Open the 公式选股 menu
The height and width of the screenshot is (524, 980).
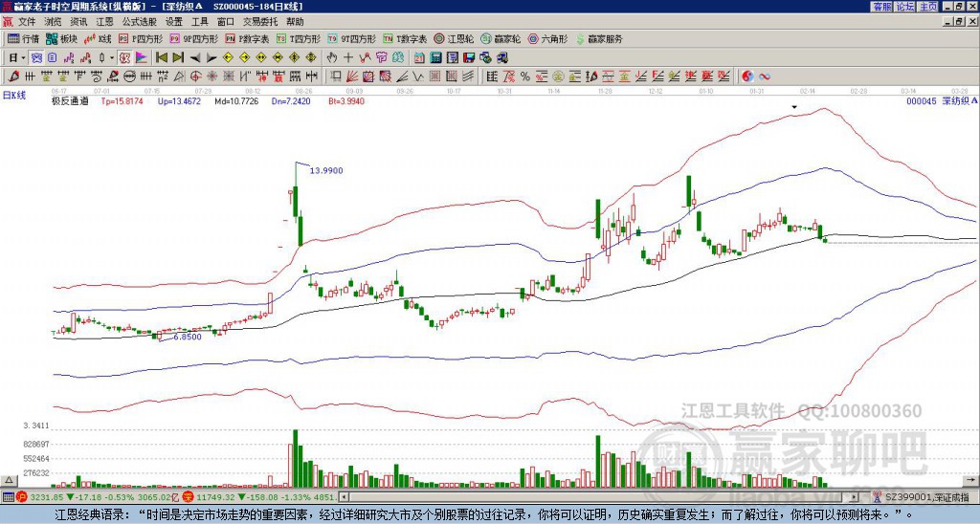coord(138,21)
